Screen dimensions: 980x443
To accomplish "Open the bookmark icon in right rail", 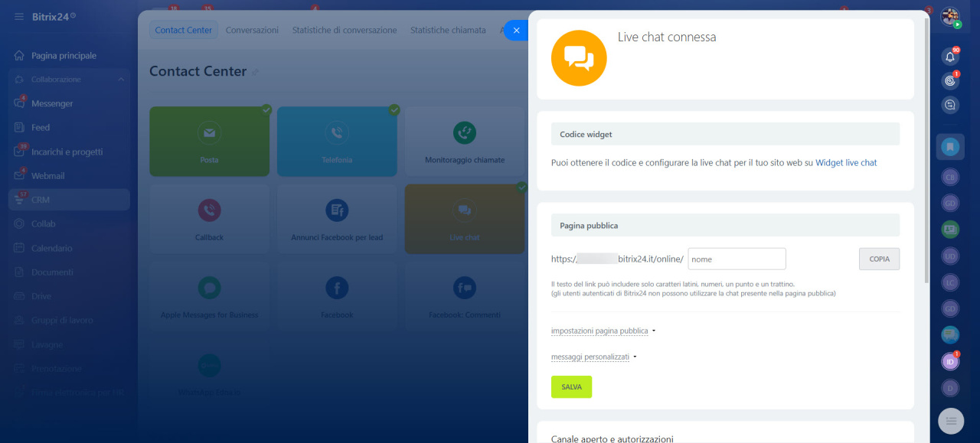I will (x=950, y=146).
